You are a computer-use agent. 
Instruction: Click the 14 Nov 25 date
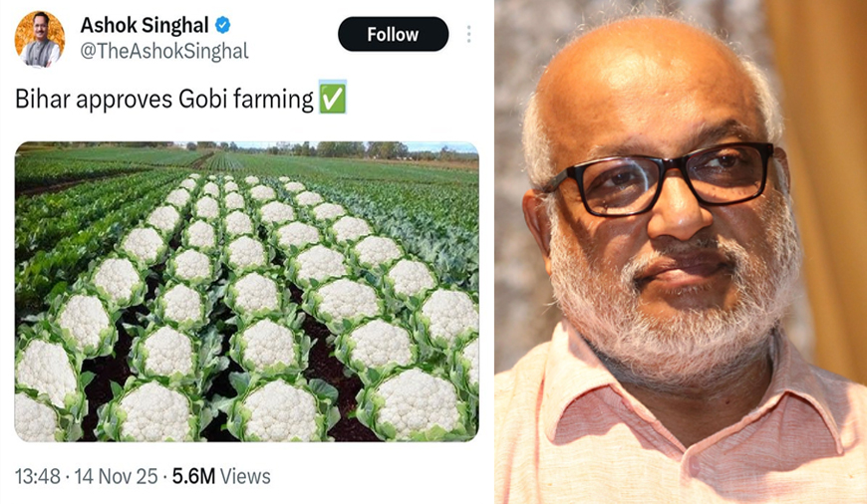point(115,476)
